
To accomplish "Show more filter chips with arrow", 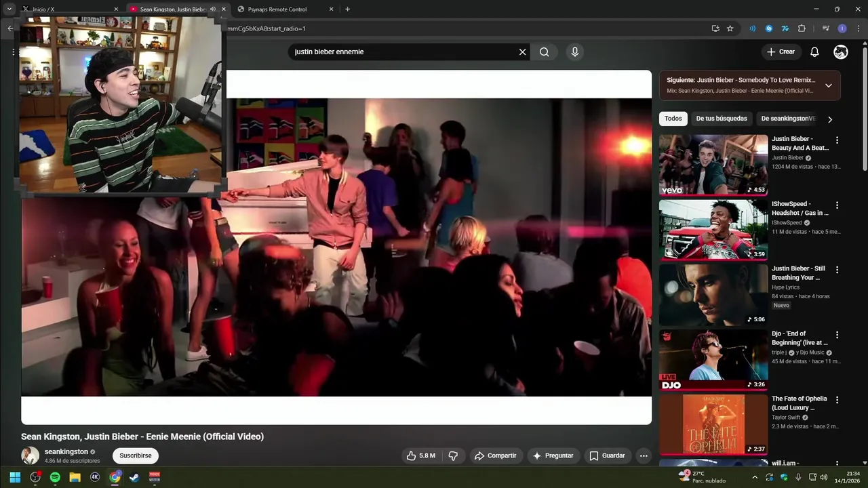I will coord(829,119).
